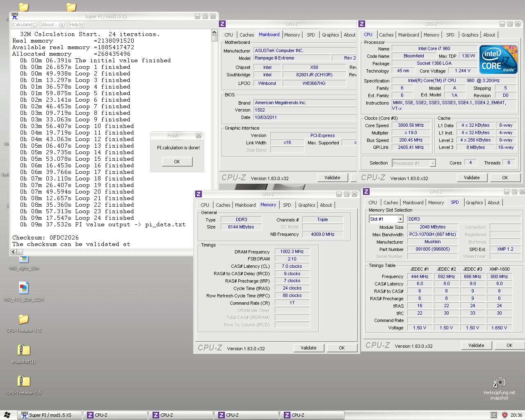
Task: Click the Z icon of the Mainboard CPU-Z window
Action: coord(222,24)
